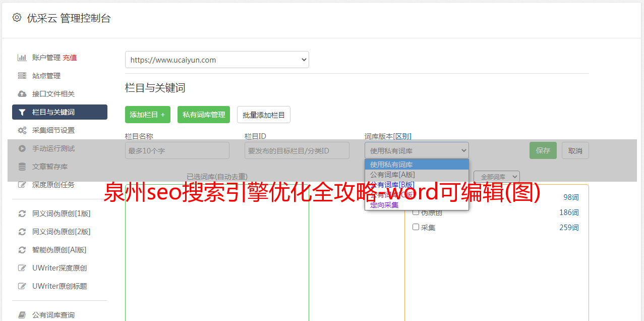644x321 pixels.
Task: Open 接口文件相关 in the sidebar
Action: (53, 94)
